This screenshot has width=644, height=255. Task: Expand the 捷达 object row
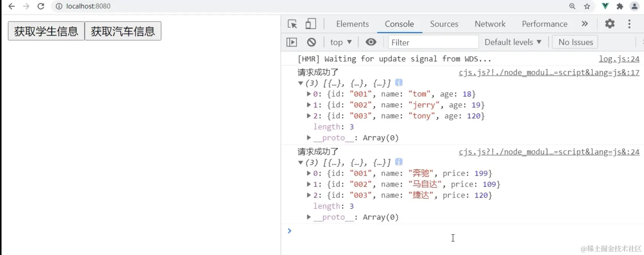click(x=309, y=195)
